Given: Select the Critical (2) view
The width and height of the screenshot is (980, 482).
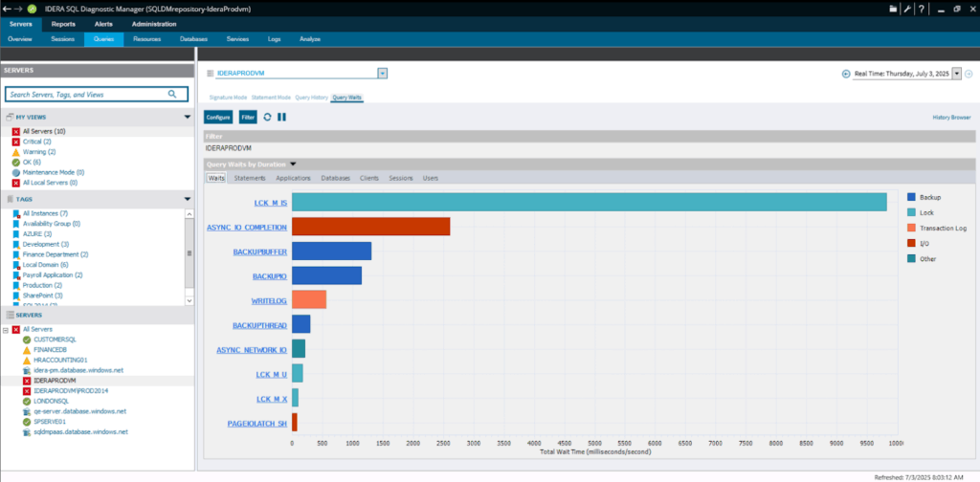Looking at the screenshot, I should pyautogui.click(x=39, y=142).
